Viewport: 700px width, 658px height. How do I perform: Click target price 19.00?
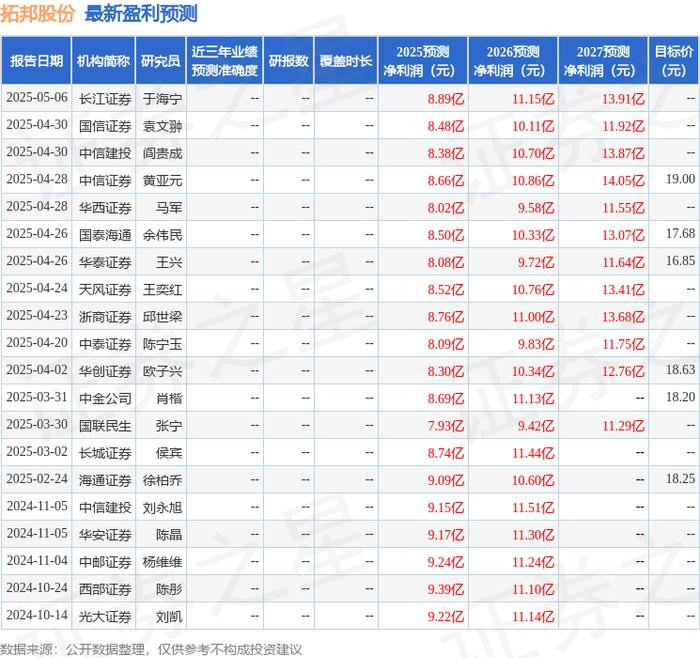point(680,179)
